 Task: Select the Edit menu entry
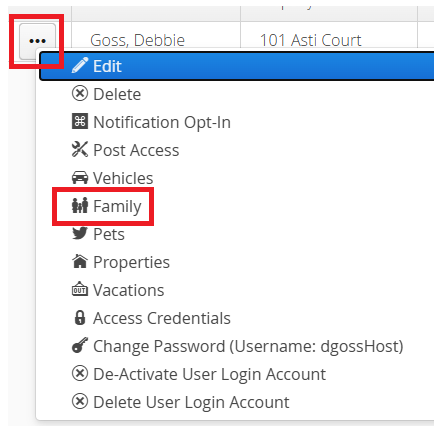click(237, 66)
